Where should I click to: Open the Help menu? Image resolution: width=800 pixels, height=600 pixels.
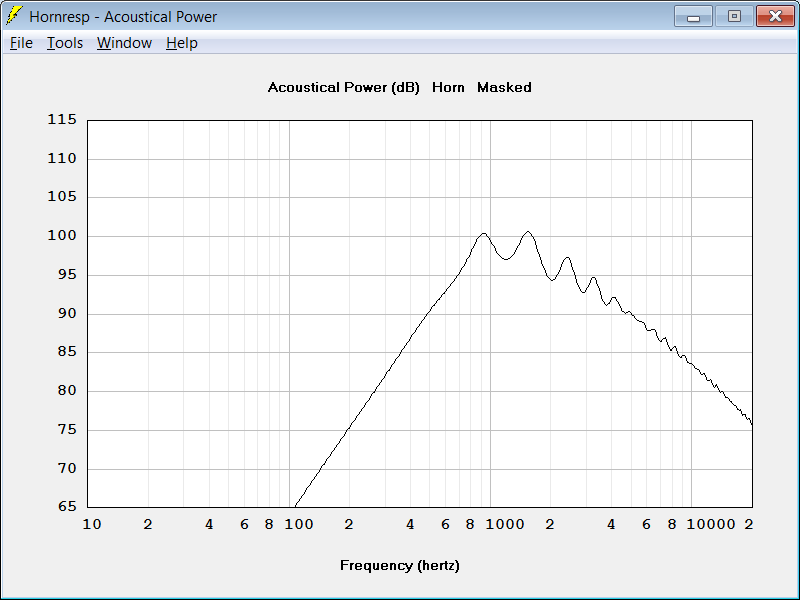tap(182, 43)
